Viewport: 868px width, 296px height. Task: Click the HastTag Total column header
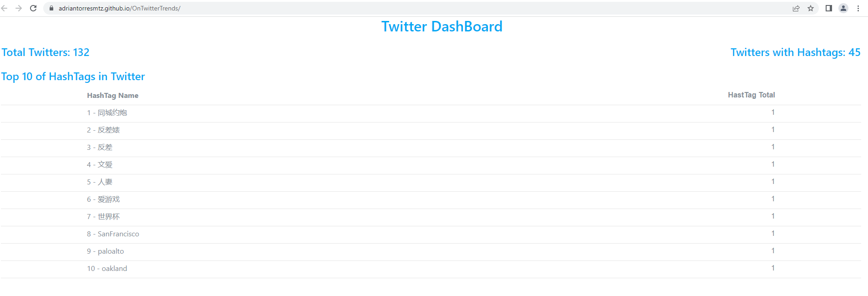751,95
